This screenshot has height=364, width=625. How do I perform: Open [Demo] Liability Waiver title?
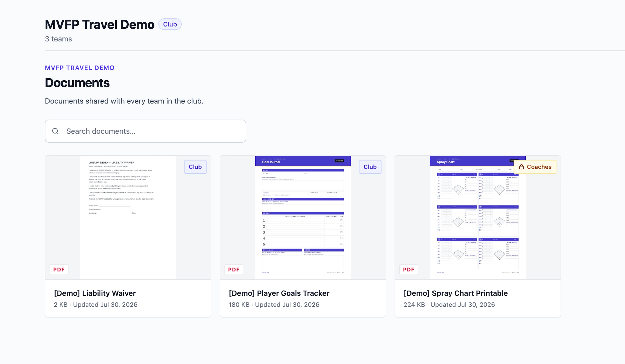pyautogui.click(x=95, y=293)
